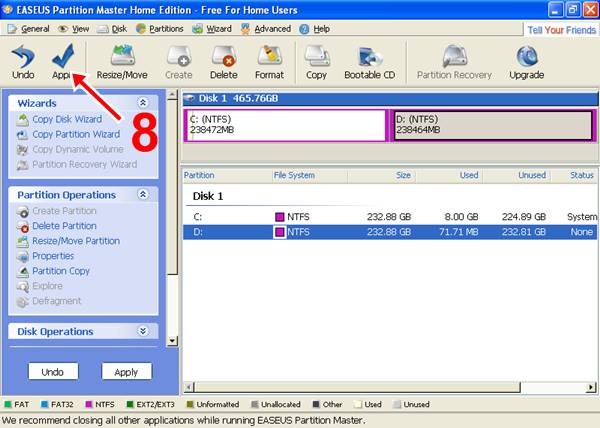The width and height of the screenshot is (600, 428).
Task: Select the D: row in partition list
Action: pos(390,232)
